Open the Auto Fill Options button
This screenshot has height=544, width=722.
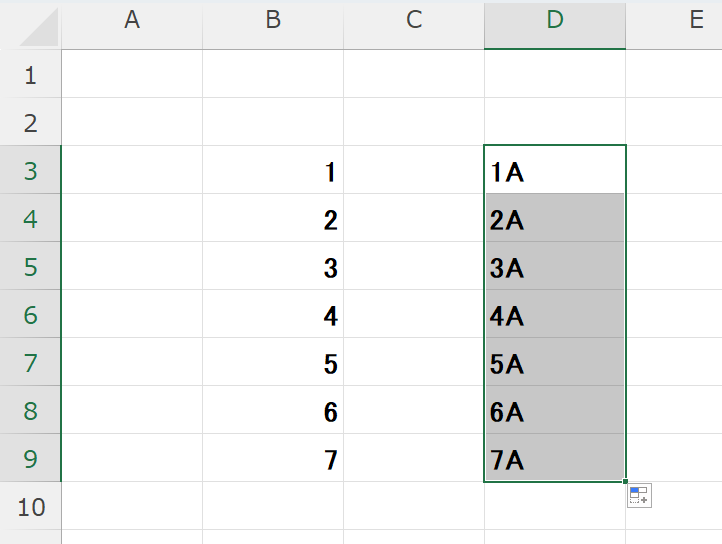click(x=639, y=495)
